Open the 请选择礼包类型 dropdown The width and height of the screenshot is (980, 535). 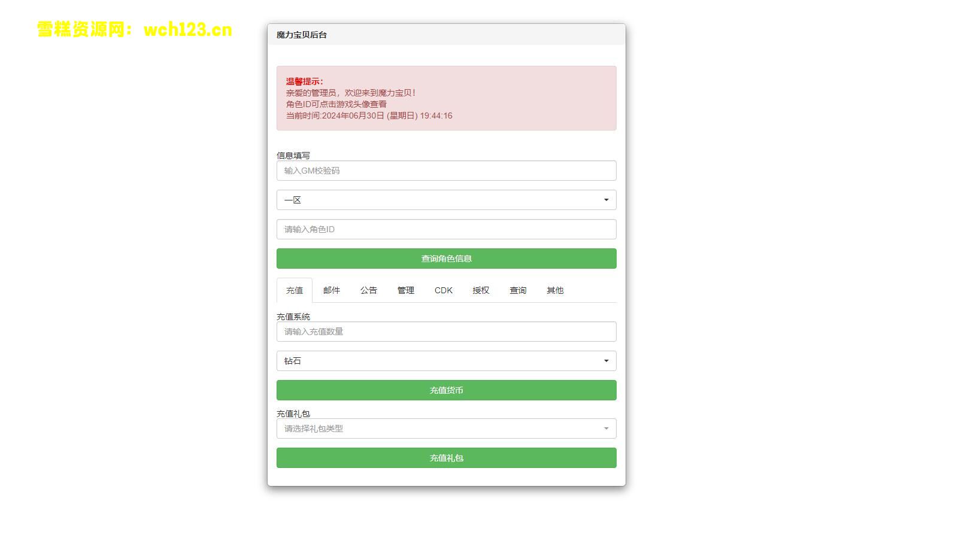(446, 428)
